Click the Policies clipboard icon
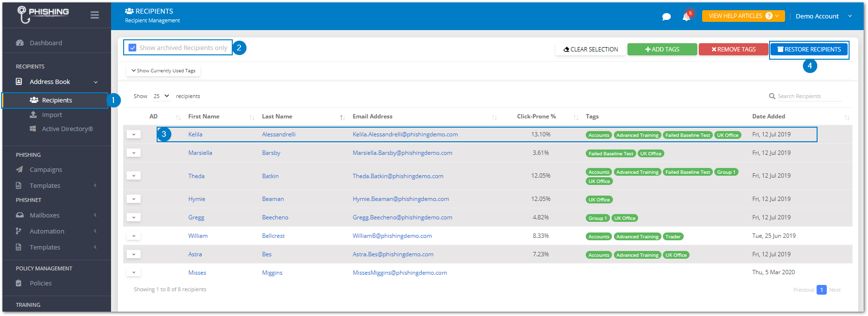The width and height of the screenshot is (868, 316). tap(18, 283)
